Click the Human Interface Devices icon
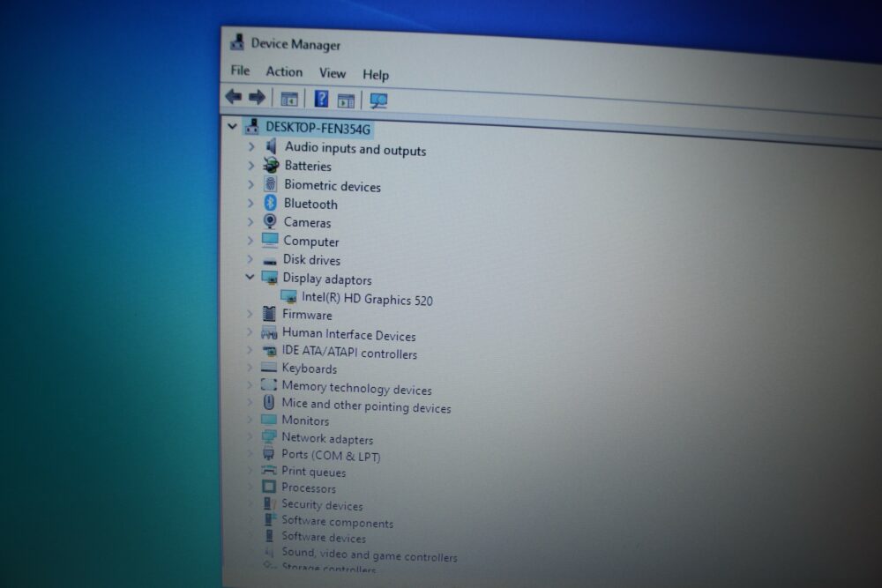The image size is (882, 588). tap(269, 332)
